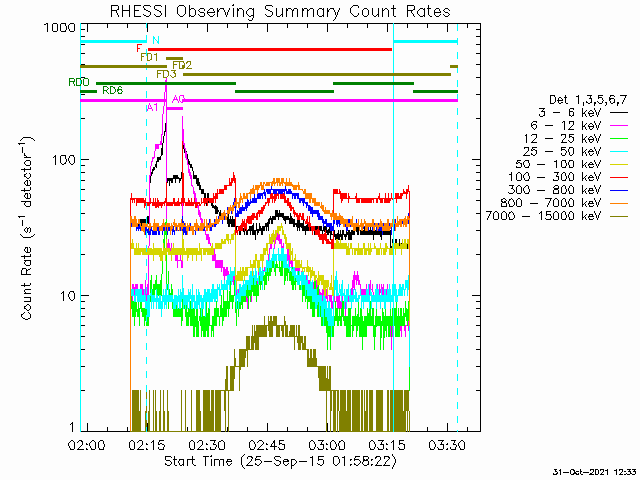This screenshot has width=640, height=480.
Task: Click the red F flare flag label
Action: tap(139, 49)
